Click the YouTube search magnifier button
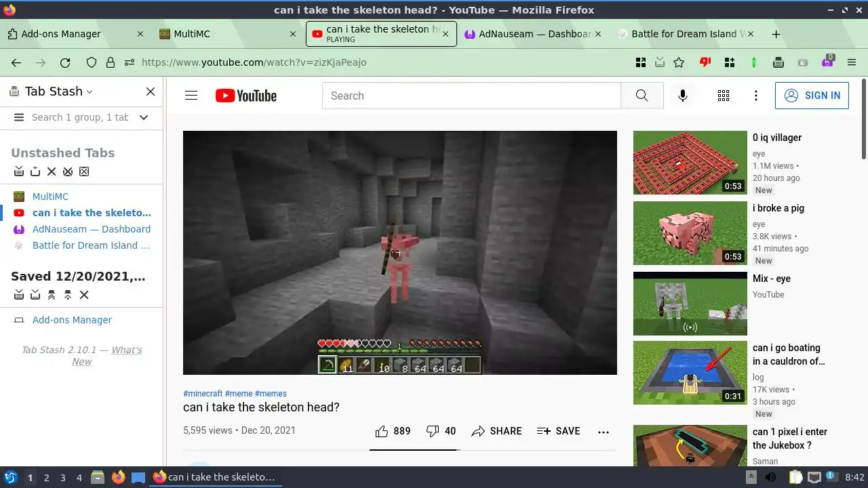Screen dimensions: 868x488 tap(642, 96)
